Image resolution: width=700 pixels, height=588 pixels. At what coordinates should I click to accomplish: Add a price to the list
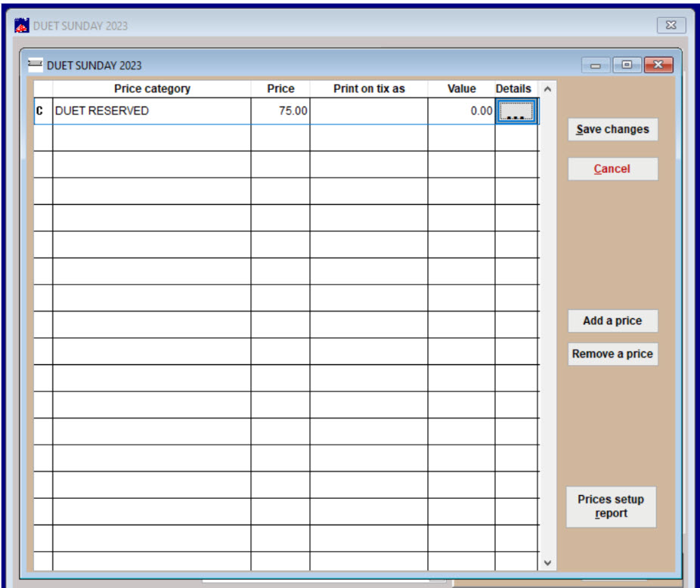tap(612, 320)
